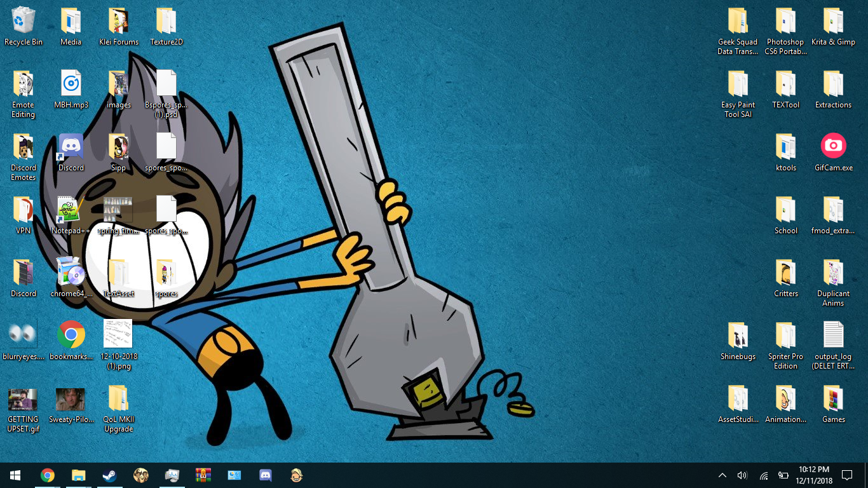Screen dimensions: 868x488
Task: Switch to Steam in the taskbar
Action: [109, 475]
